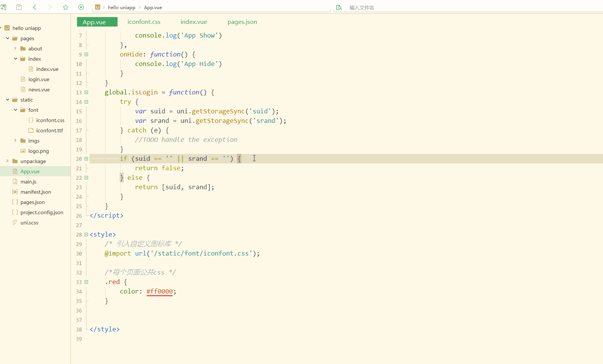Expand the about folder chevron

tap(16, 49)
